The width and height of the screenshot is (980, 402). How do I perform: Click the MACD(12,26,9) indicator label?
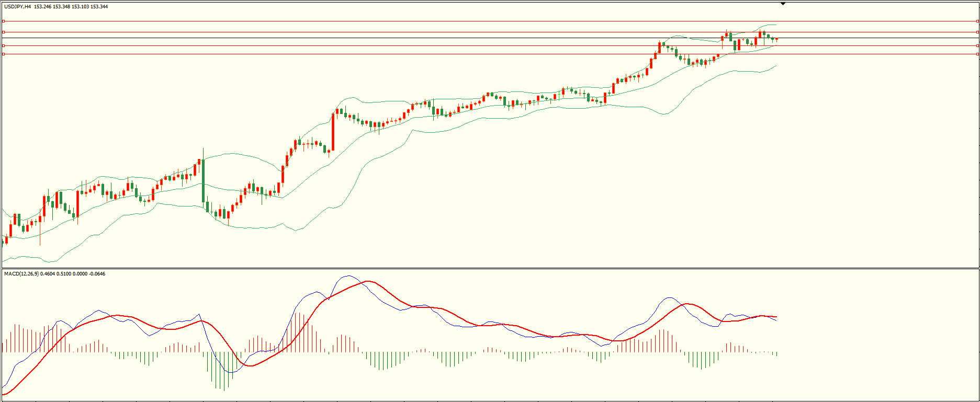[x=21, y=274]
